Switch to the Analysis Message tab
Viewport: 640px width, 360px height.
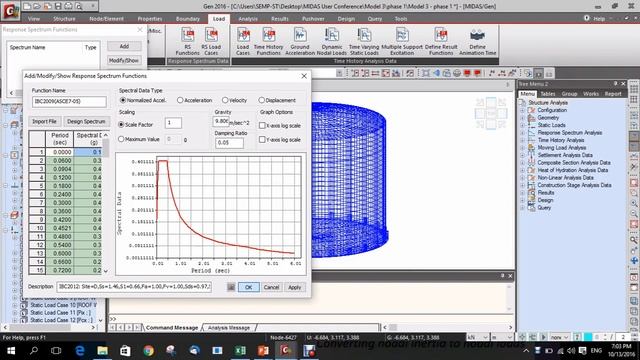(229, 328)
